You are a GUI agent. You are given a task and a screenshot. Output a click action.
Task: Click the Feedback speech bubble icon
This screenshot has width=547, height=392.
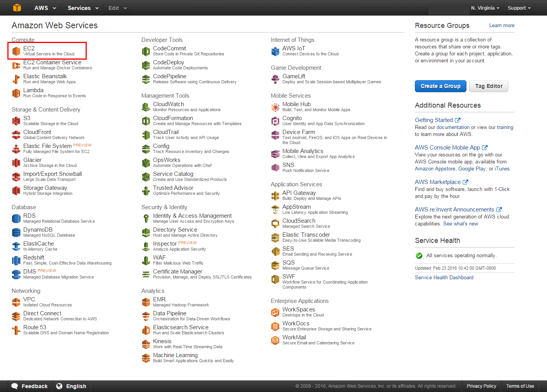(15, 386)
